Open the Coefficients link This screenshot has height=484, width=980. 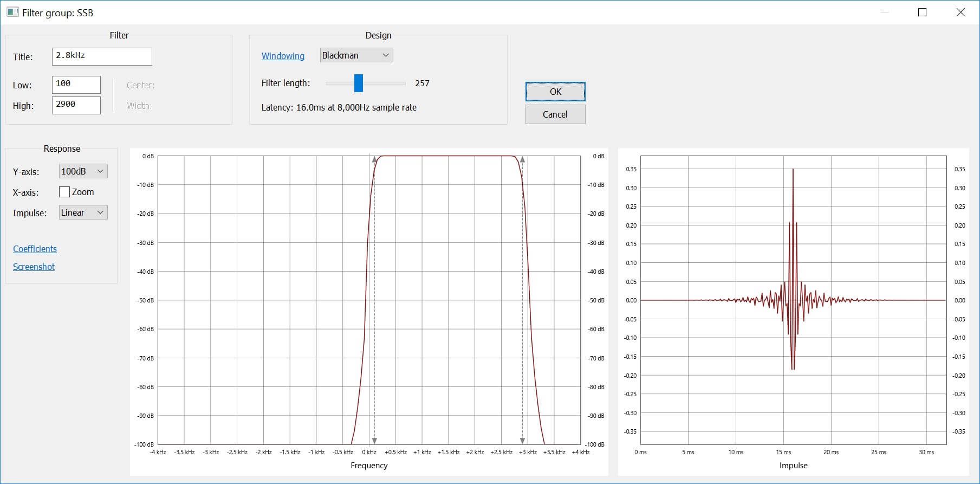point(35,249)
